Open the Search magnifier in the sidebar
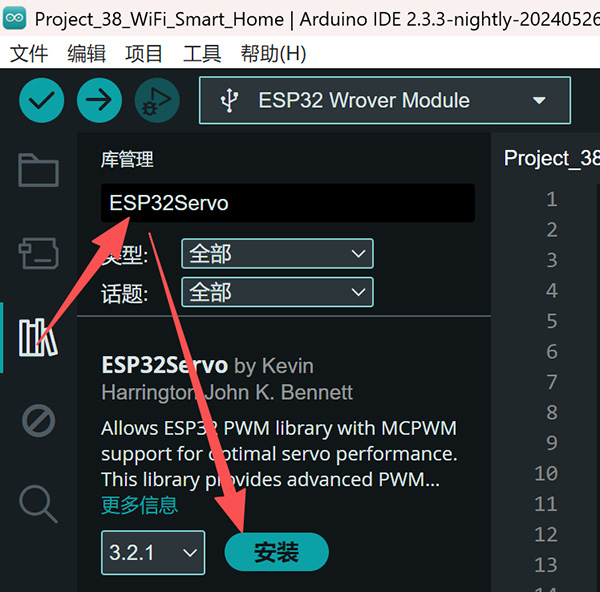This screenshot has height=592, width=600. (38, 504)
